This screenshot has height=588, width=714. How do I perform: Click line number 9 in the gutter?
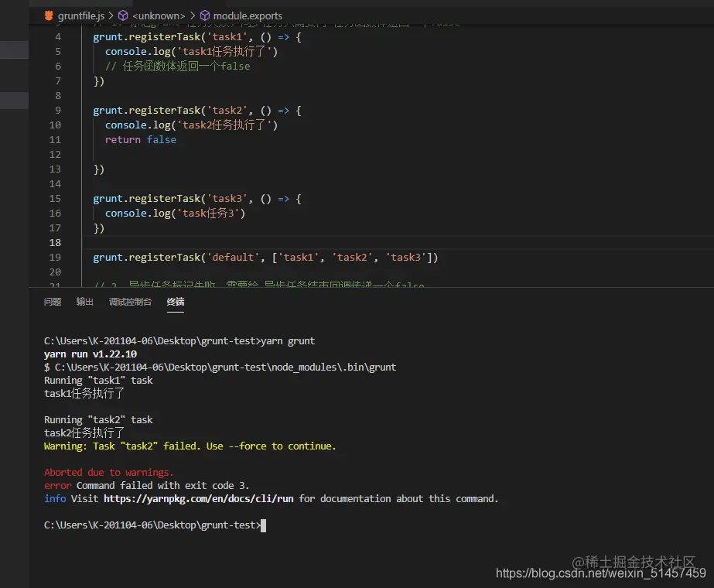point(58,110)
